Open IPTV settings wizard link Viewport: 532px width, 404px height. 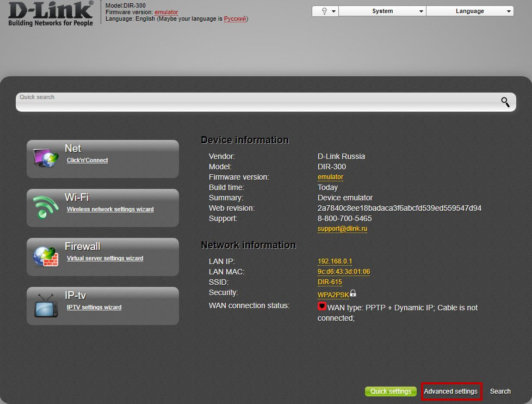coord(94,307)
